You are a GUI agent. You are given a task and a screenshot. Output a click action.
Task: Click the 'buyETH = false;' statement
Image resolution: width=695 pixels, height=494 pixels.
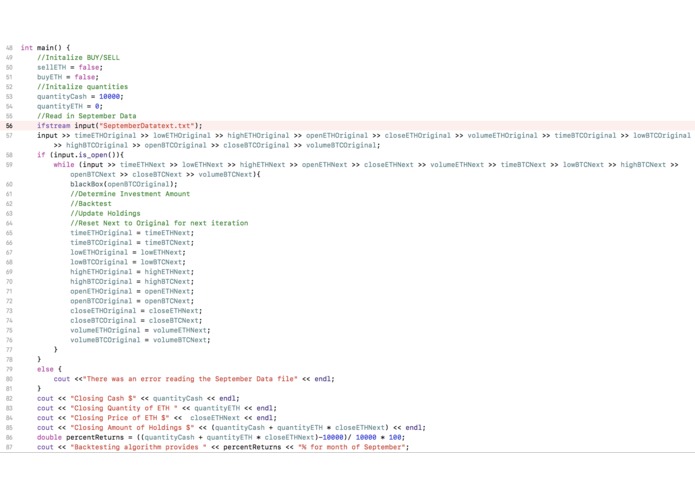(68, 77)
